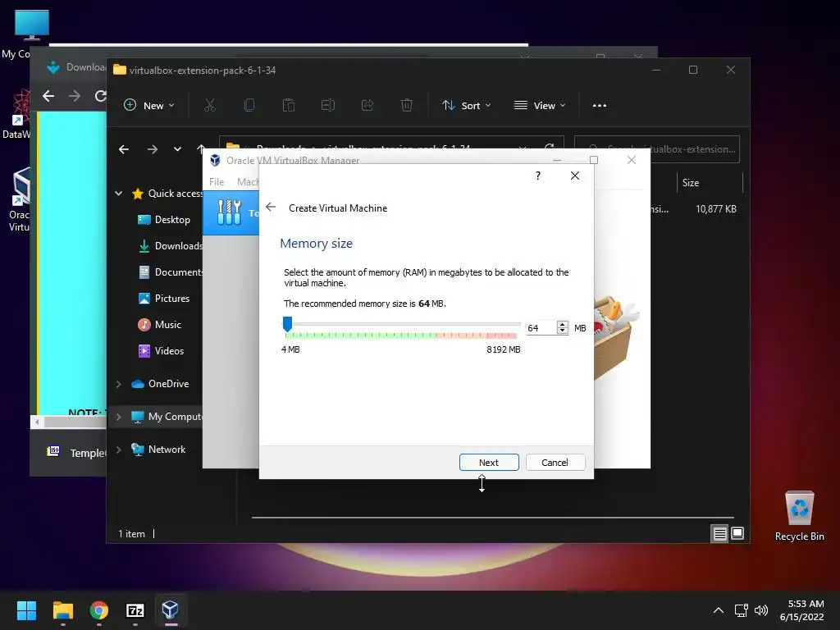Screen dimensions: 840x630
Task: Click the 10,877 KB file size cell
Action: point(715,209)
